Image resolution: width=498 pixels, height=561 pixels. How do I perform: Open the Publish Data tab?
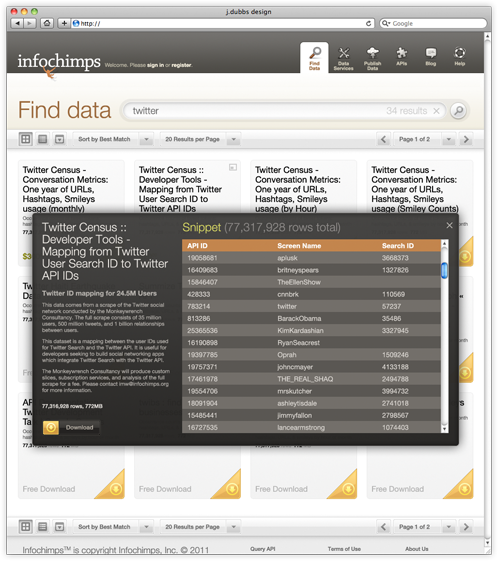click(372, 59)
